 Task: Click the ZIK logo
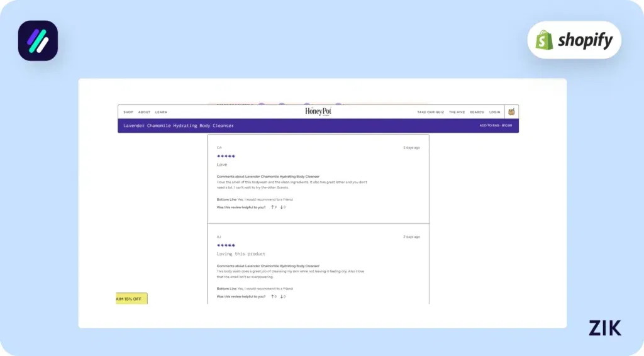click(x=604, y=328)
